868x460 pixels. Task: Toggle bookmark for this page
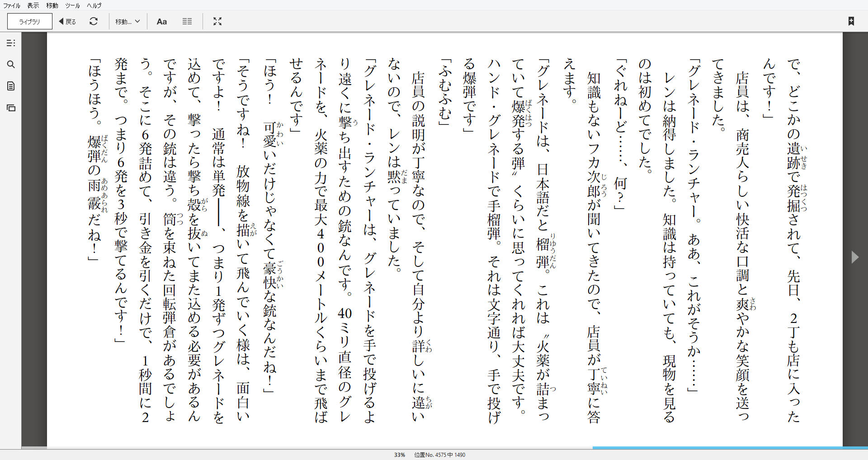[x=851, y=21]
